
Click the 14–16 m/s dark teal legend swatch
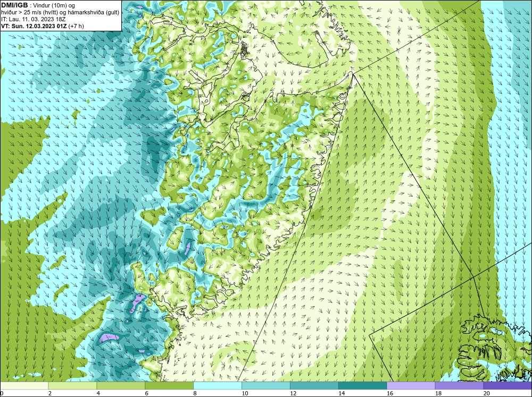coord(362,386)
